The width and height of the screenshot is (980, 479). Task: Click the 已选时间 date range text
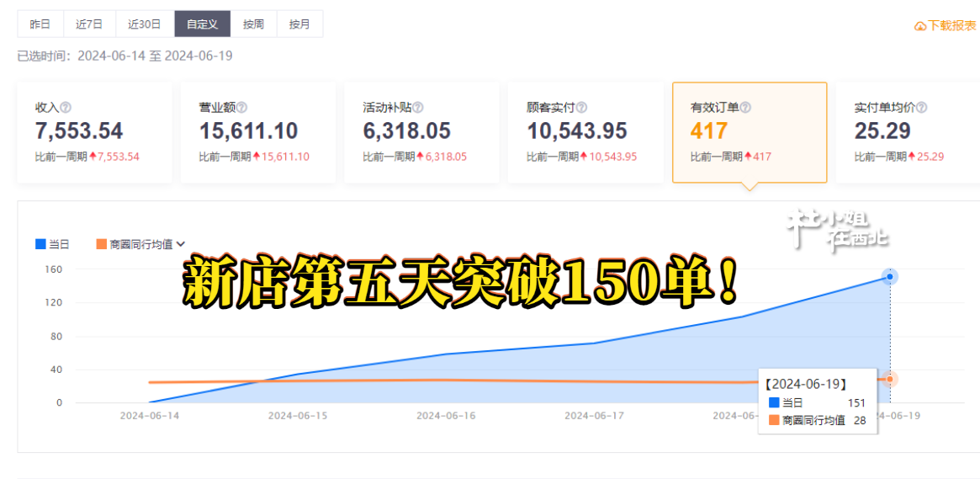coord(125,56)
